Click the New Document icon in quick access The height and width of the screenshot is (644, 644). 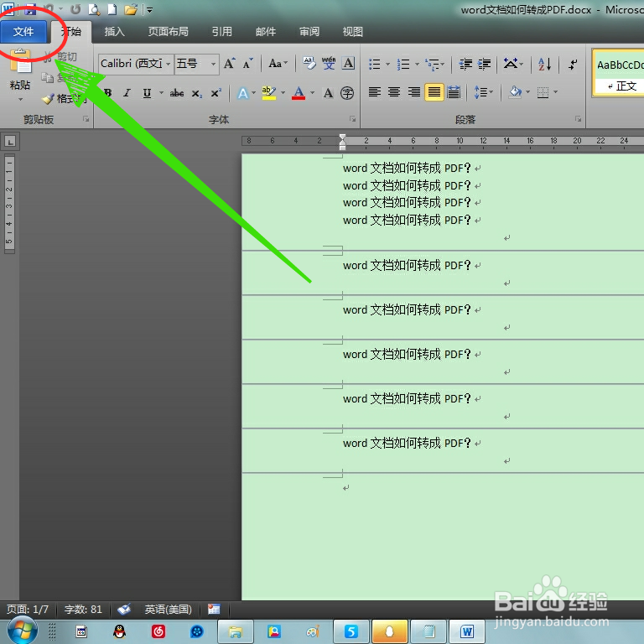112,9
